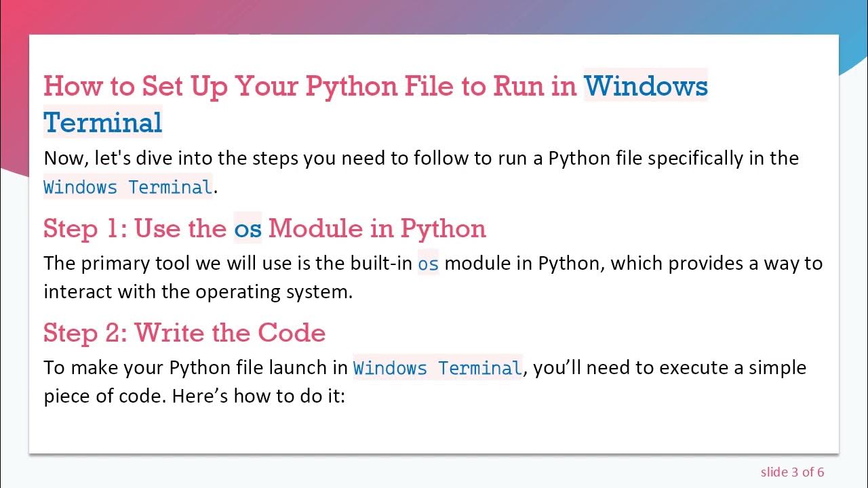The height and width of the screenshot is (488, 868).
Task: Click "Windows Terminal" code text in the intro paragraph
Action: (128, 187)
